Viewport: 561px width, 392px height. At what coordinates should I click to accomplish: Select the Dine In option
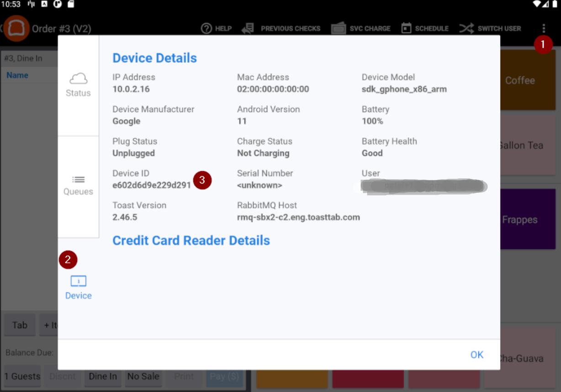102,376
